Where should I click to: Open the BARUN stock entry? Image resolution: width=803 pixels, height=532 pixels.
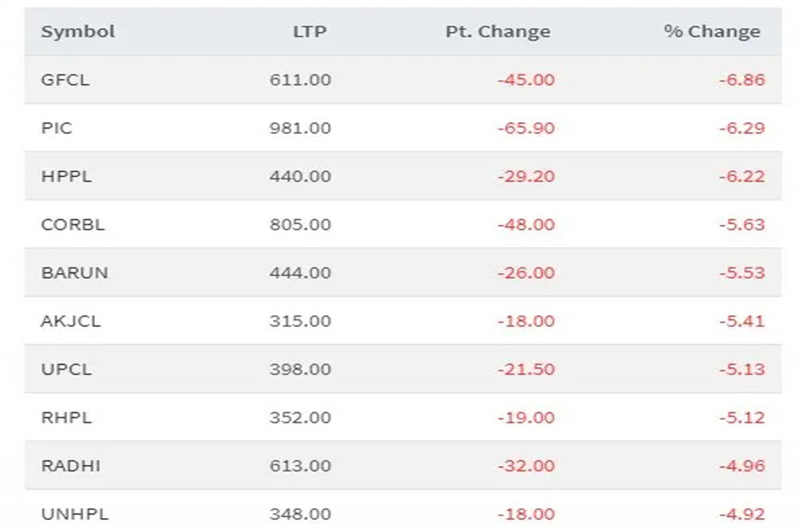(x=74, y=272)
